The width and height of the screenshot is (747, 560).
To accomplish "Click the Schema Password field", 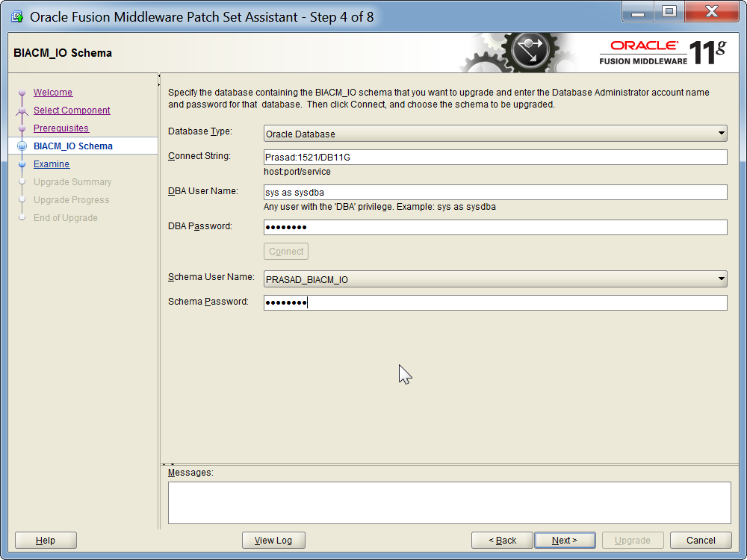I will (x=495, y=303).
